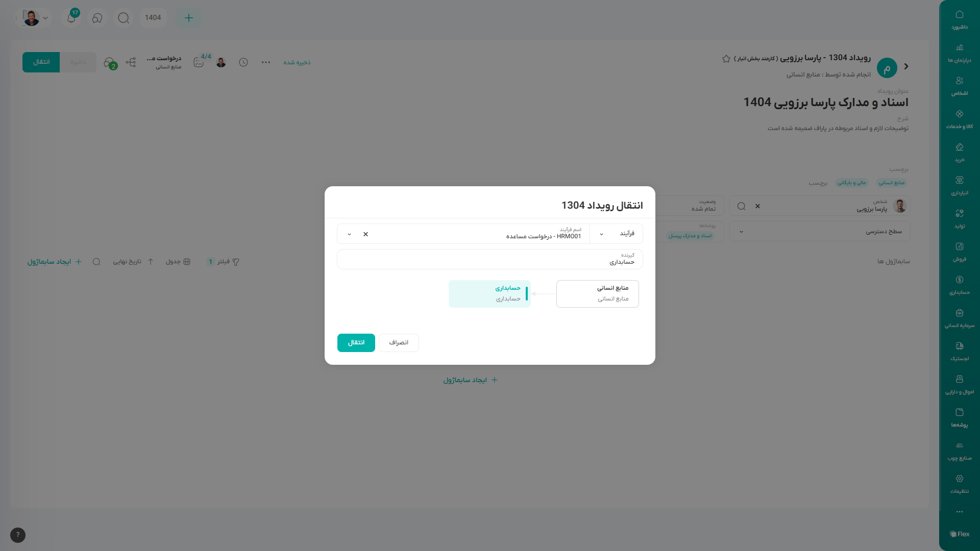Open the Settings sidebar item

click(x=959, y=484)
